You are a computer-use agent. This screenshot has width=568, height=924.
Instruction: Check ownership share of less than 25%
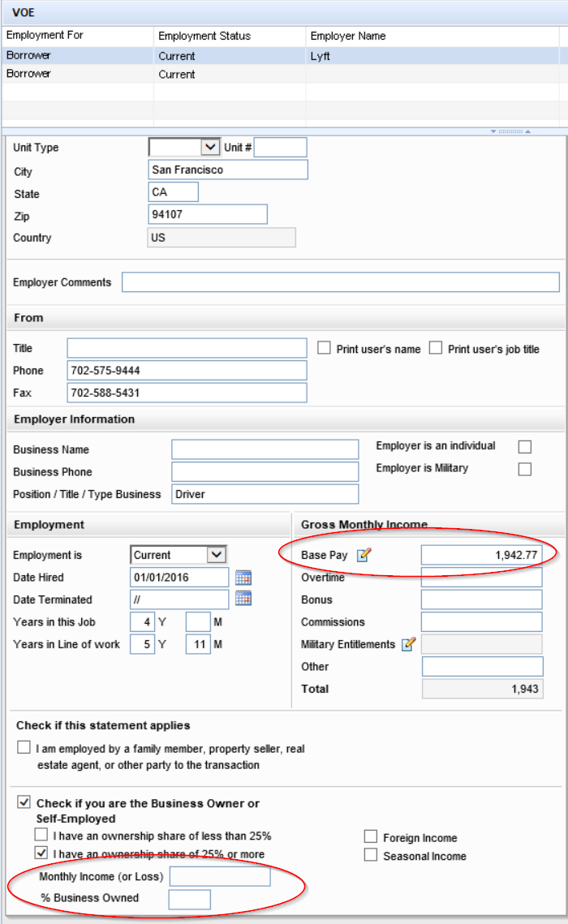click(x=41, y=835)
